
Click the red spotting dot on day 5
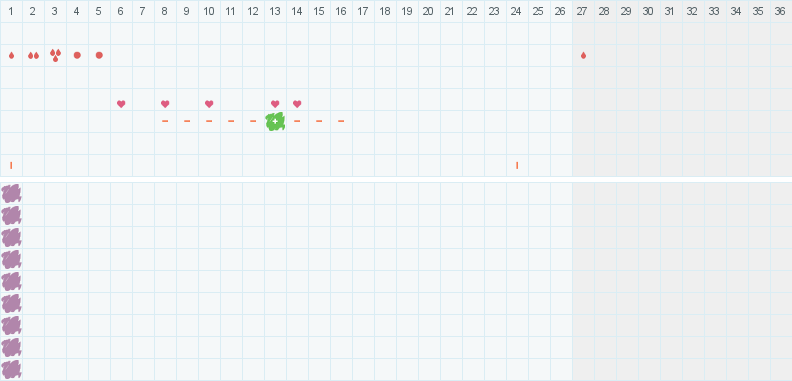point(99,55)
